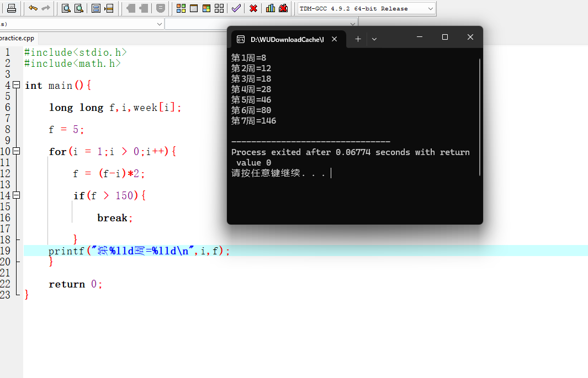Expand the right function combo box arrow
The height and width of the screenshot is (378, 588).
[352, 24]
